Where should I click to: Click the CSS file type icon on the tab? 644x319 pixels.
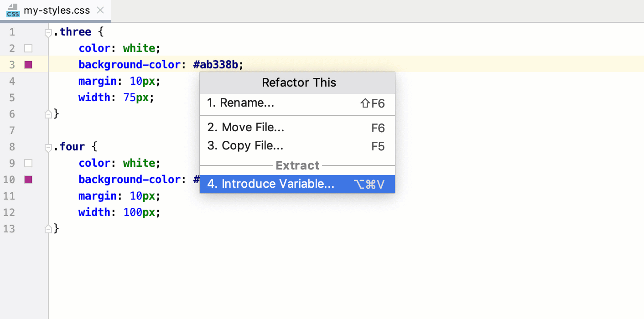[12, 10]
